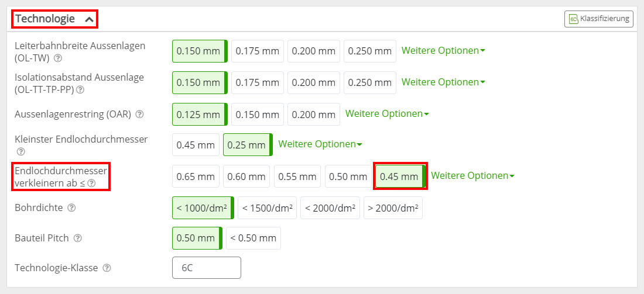Choose 0.250 mm Isolationsabstand Aussenlage
The height and width of the screenshot is (294, 644).
click(x=369, y=82)
